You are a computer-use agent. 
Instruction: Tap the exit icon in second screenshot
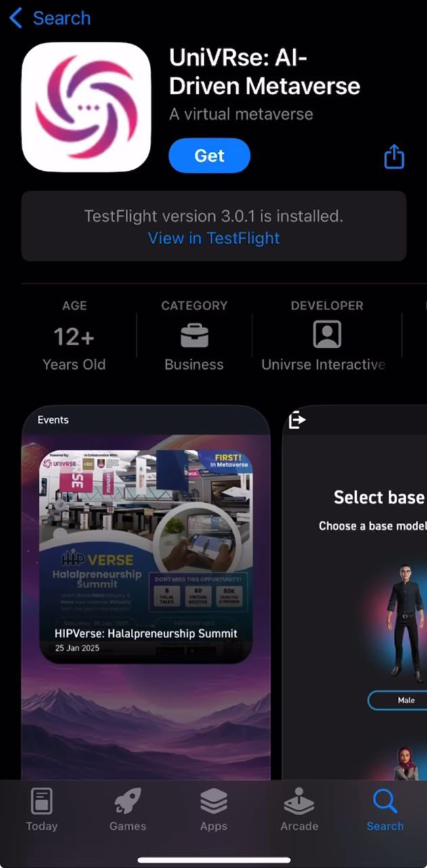tap(297, 420)
